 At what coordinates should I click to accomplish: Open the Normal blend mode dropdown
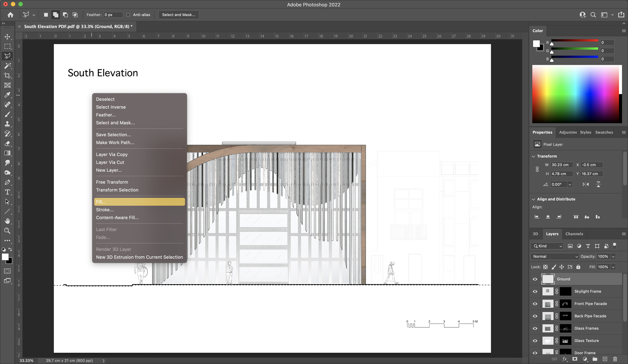coord(555,256)
